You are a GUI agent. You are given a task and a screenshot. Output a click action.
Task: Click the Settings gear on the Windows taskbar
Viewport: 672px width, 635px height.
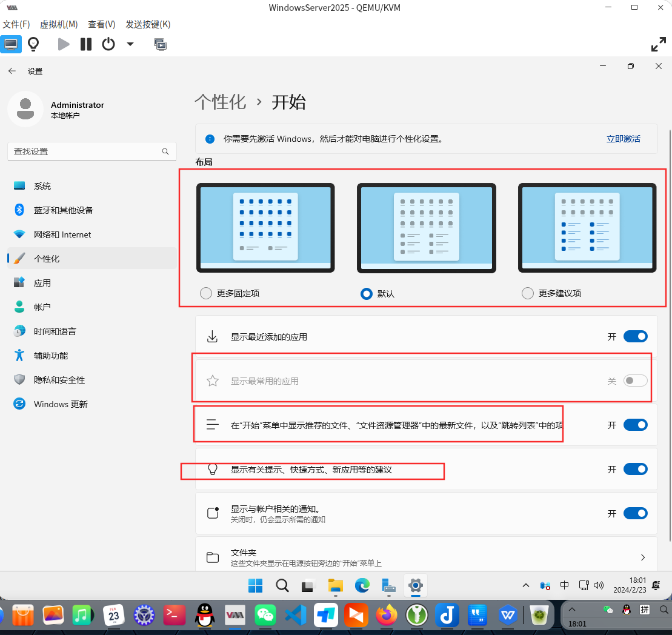pyautogui.click(x=415, y=585)
